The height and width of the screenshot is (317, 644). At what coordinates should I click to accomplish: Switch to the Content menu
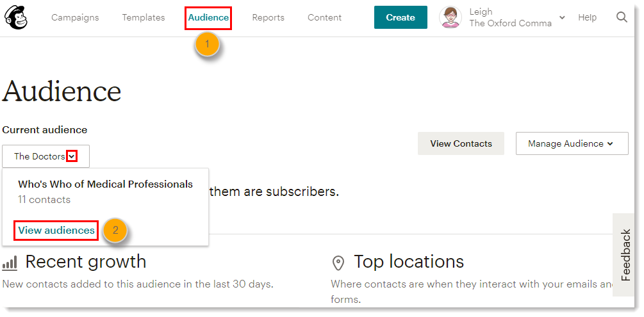(324, 17)
